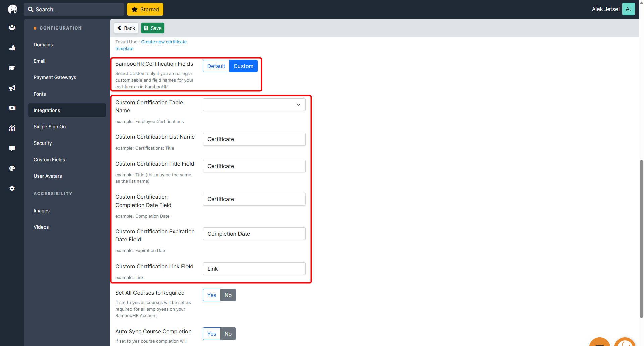Click the paint palette design icon

tap(12, 168)
